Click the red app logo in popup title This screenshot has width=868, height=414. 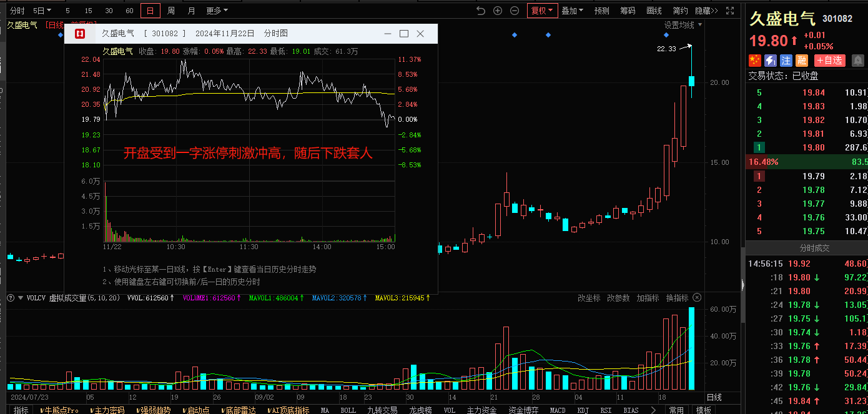coord(81,34)
